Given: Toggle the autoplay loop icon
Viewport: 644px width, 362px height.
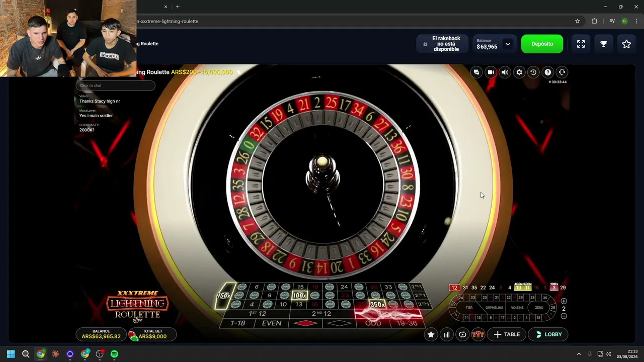Looking at the screenshot, I should point(462,334).
